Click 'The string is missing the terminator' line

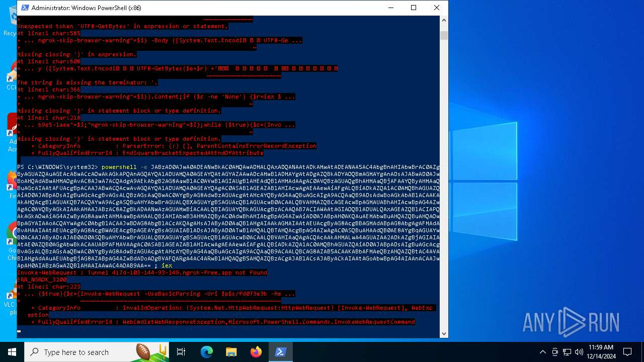88,82
